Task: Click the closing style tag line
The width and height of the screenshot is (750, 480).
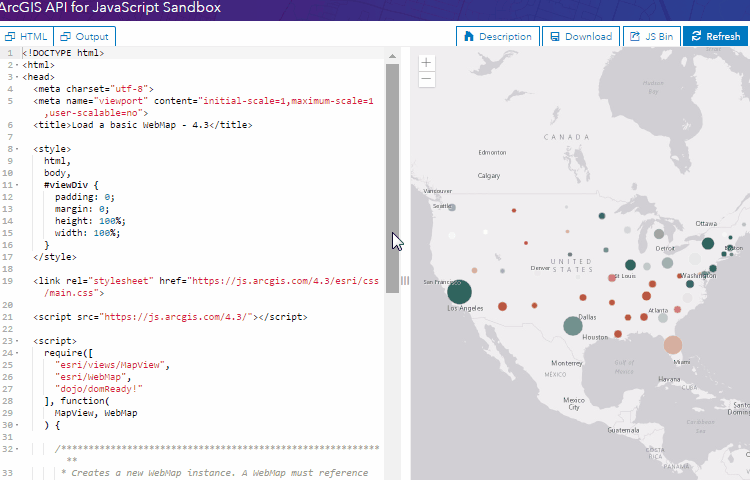Action: pos(55,257)
